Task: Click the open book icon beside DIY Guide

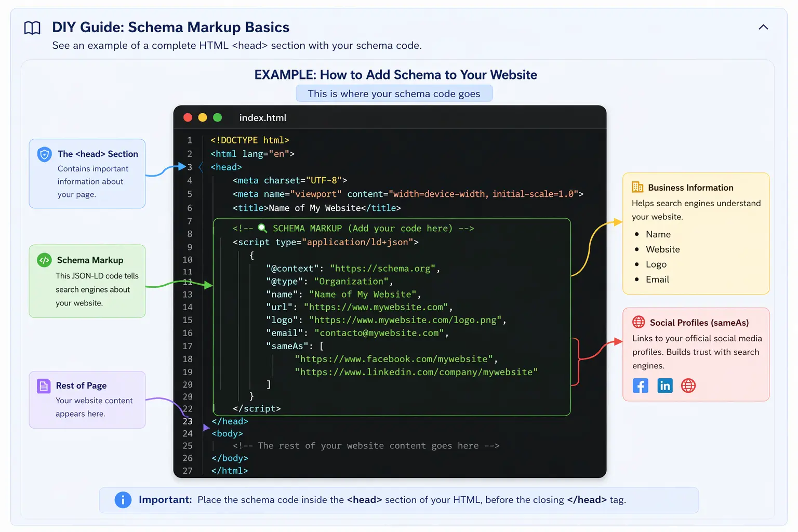Action: 32,28
